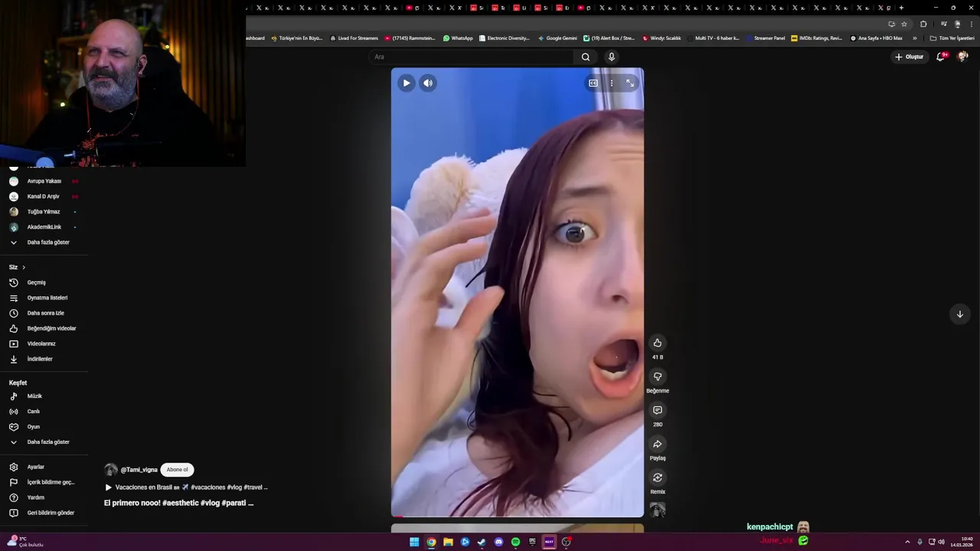Open the Windows Start button
This screenshot has width=980, height=551.
pos(414,542)
